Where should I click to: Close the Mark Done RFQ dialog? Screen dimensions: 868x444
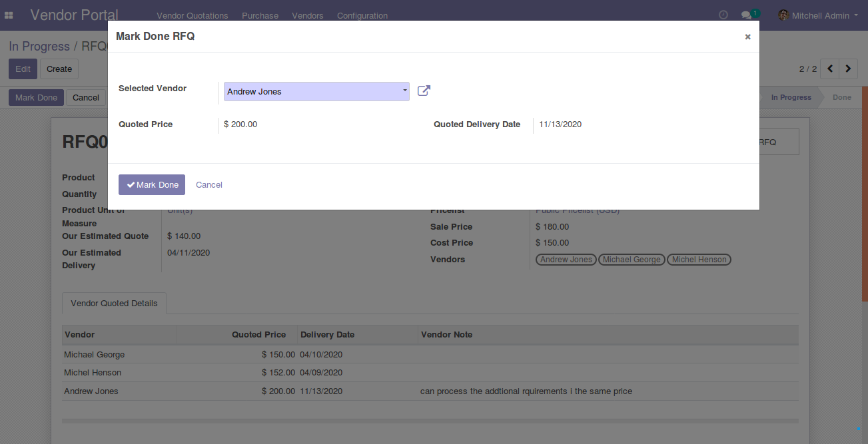click(747, 37)
